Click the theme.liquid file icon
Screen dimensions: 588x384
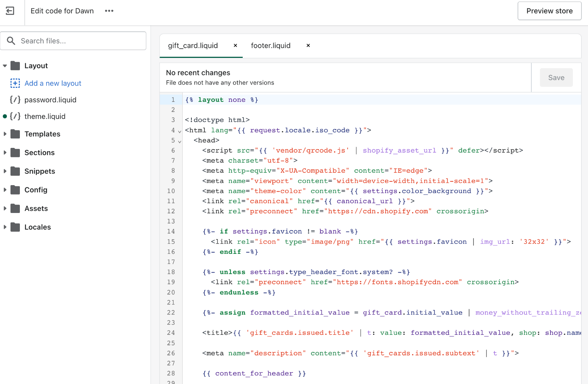click(15, 116)
